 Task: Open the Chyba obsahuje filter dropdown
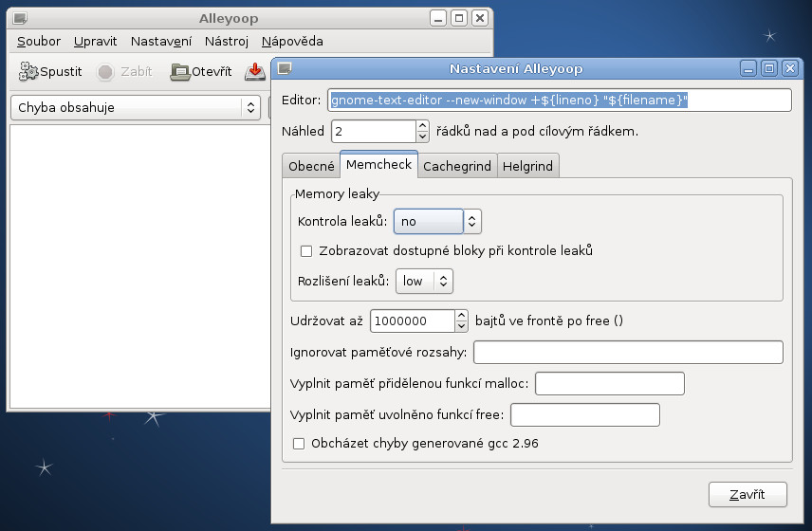pos(135,108)
